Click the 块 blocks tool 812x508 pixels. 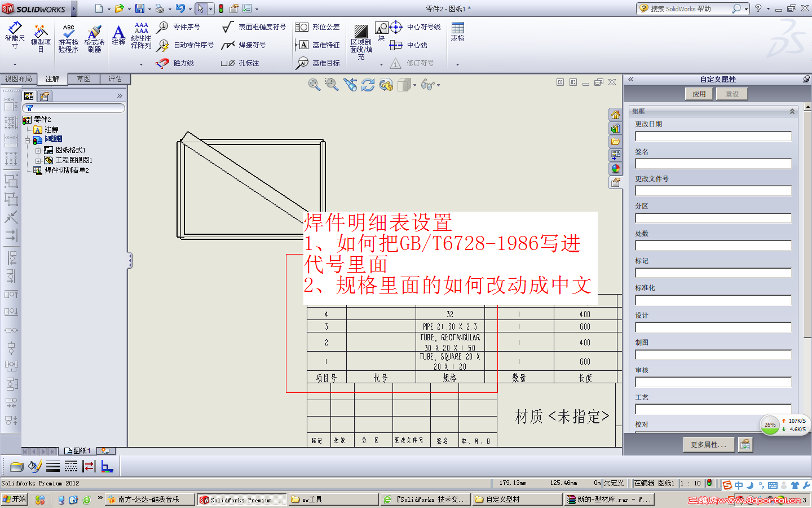(381, 32)
